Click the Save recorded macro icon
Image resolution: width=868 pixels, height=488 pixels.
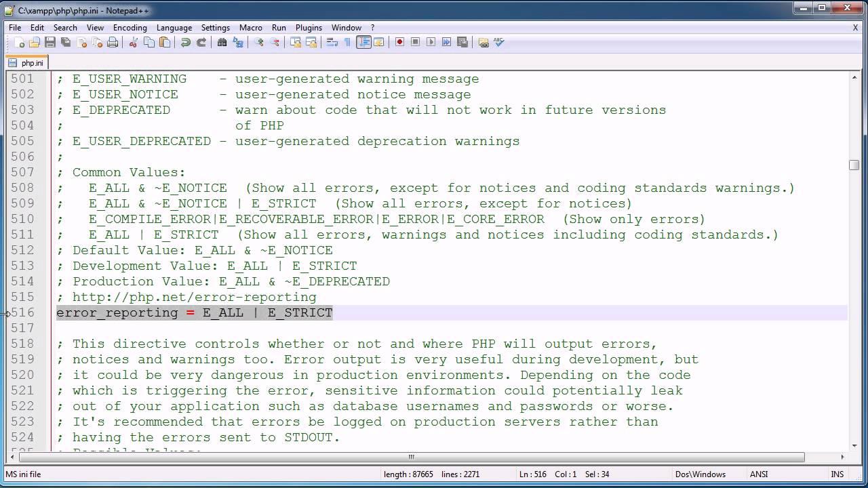tap(462, 42)
